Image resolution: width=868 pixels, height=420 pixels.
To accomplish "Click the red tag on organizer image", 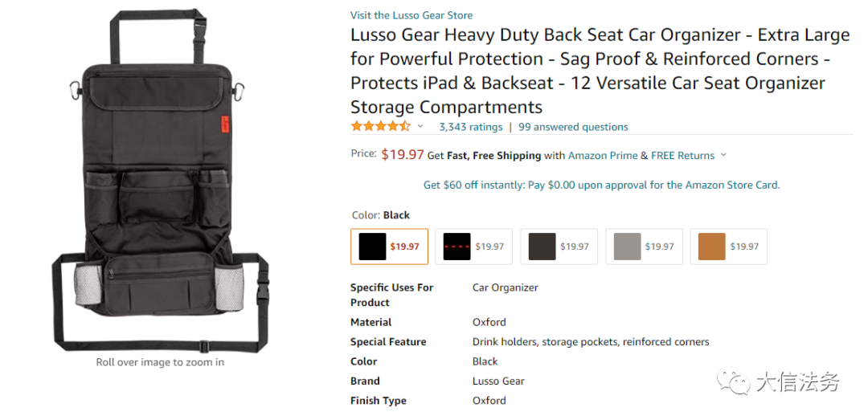I will click(225, 124).
